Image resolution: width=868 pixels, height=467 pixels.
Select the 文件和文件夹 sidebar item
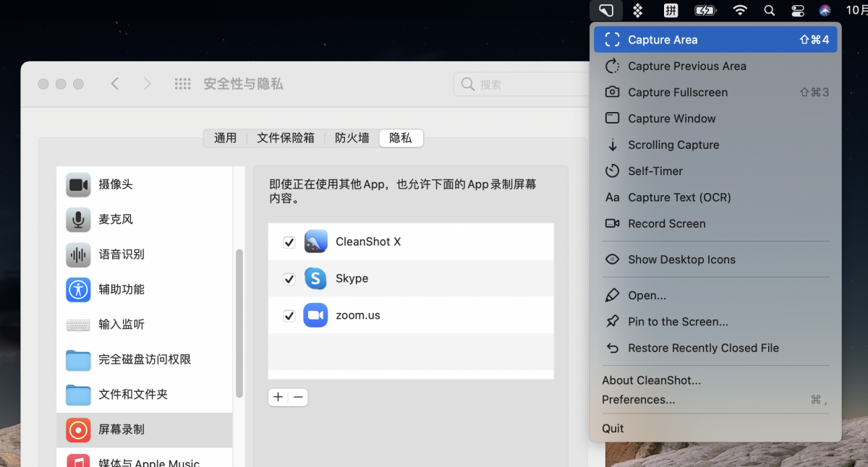[145, 394]
